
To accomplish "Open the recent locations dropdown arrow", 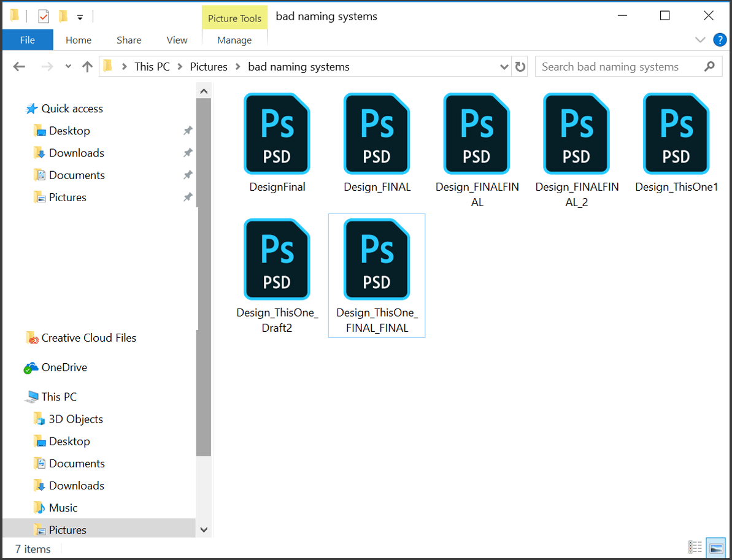I will pyautogui.click(x=68, y=67).
